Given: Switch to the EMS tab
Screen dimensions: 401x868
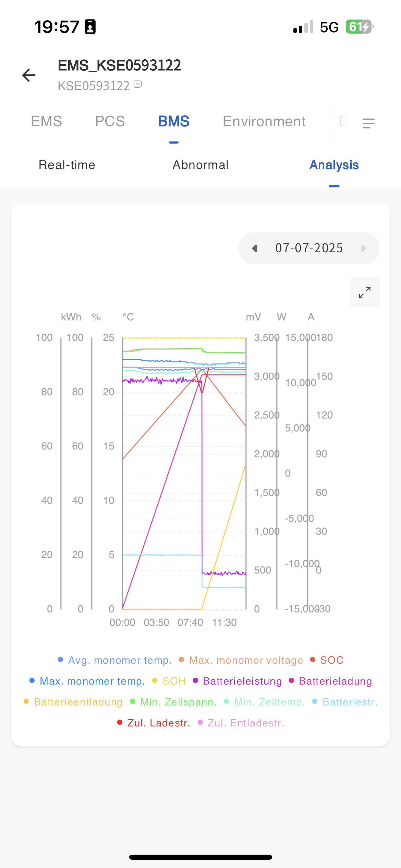Looking at the screenshot, I should click(x=47, y=121).
